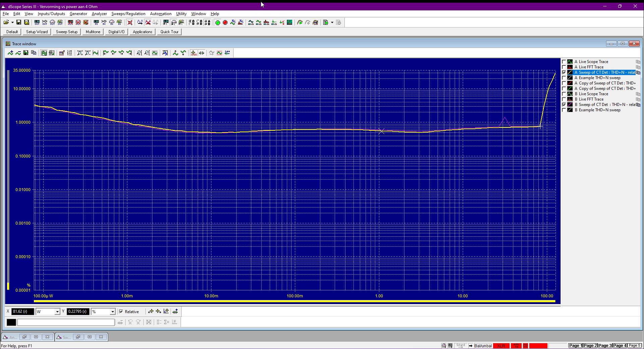This screenshot has height=349, width=644.
Task: Click the copy icon beside A Sweep of CT Det trace
Action: click(x=638, y=72)
